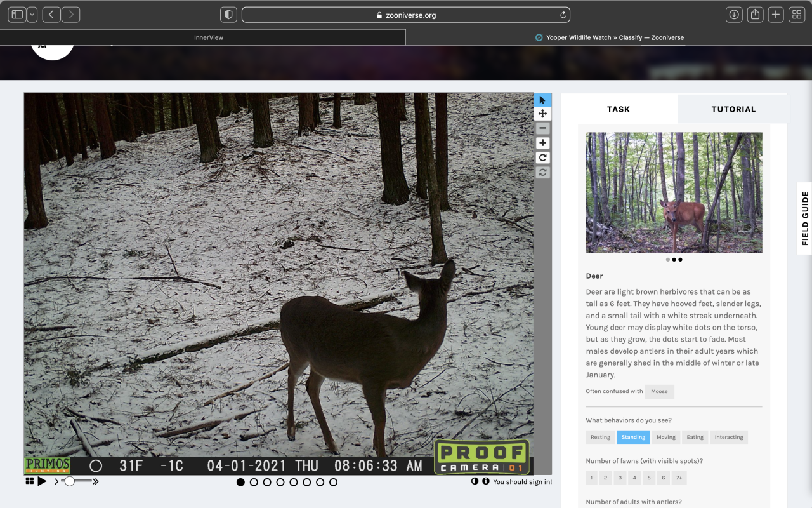Select the pan/move image tool

click(542, 114)
